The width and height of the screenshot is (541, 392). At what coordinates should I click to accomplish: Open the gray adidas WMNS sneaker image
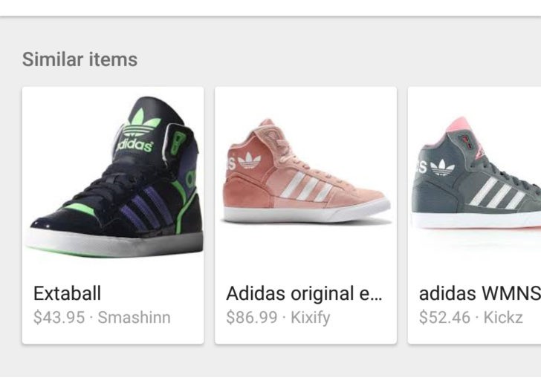pyautogui.click(x=476, y=174)
